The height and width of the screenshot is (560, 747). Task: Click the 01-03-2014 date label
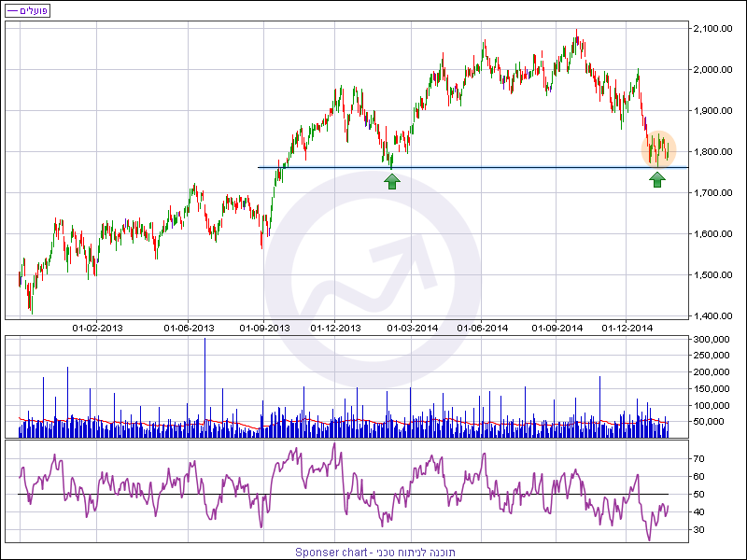(x=412, y=328)
